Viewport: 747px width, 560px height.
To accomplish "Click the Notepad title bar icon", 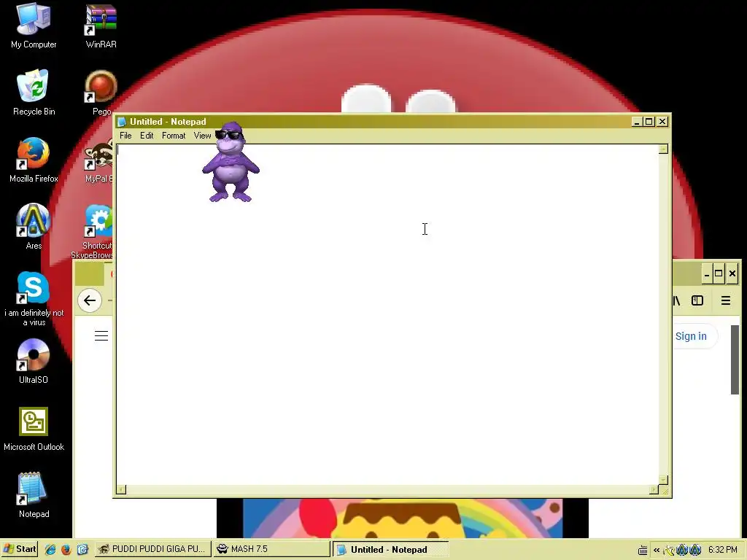I will tap(122, 122).
